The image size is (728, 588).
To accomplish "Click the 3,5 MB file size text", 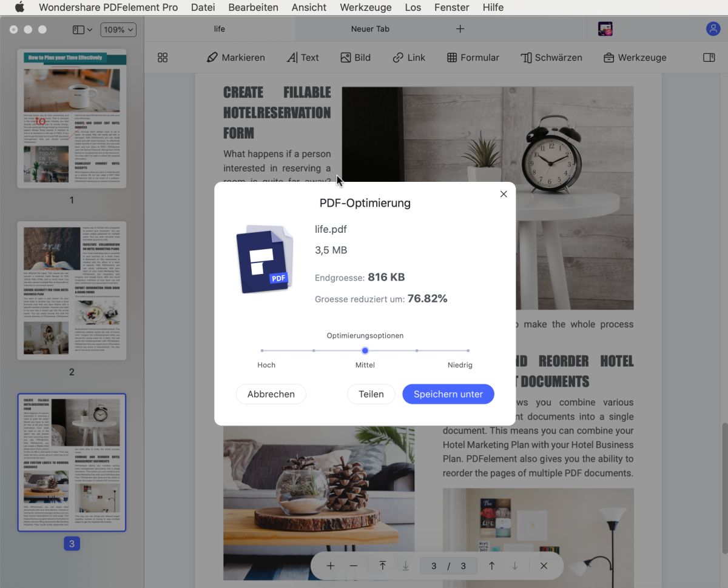I will coord(331,250).
